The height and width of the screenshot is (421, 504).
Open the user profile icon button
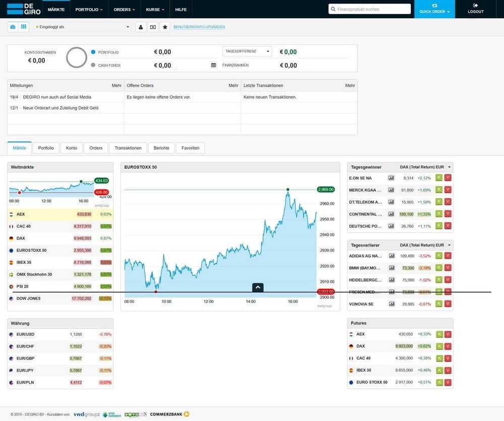click(x=141, y=27)
